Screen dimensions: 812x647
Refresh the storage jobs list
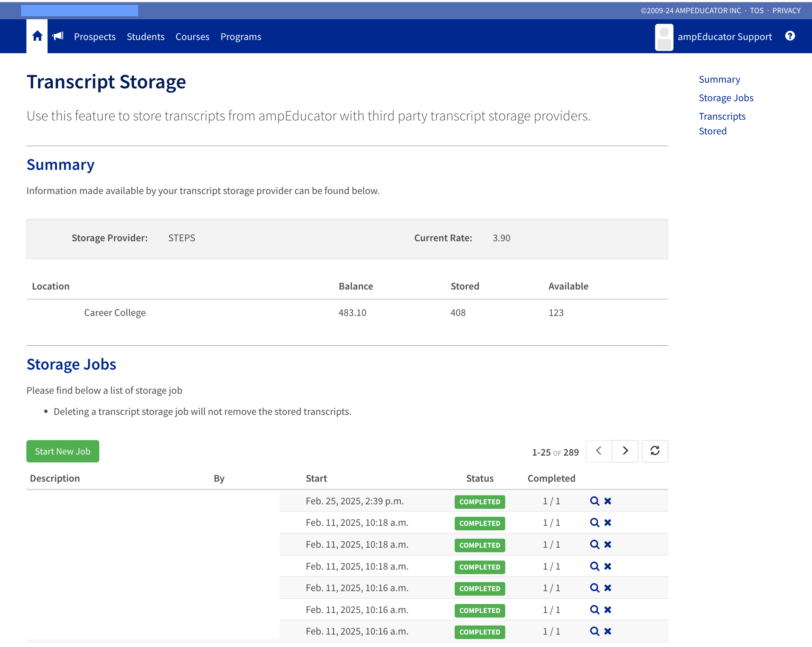point(655,451)
